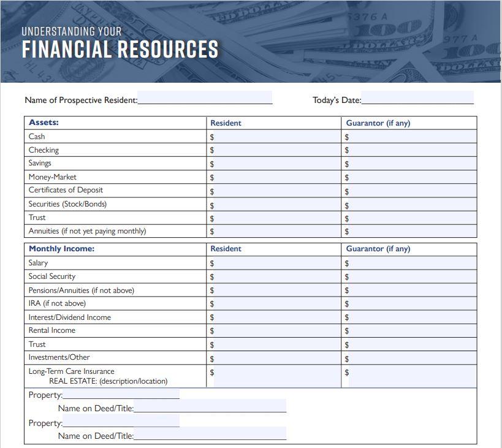Click the Name of Prospective Resident field
The image size is (502, 448).
[x=205, y=97]
